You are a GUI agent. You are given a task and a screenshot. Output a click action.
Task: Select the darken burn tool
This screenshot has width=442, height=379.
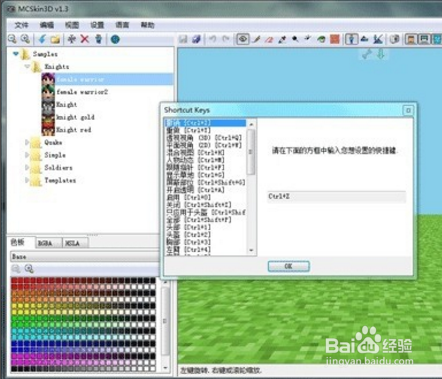295,39
